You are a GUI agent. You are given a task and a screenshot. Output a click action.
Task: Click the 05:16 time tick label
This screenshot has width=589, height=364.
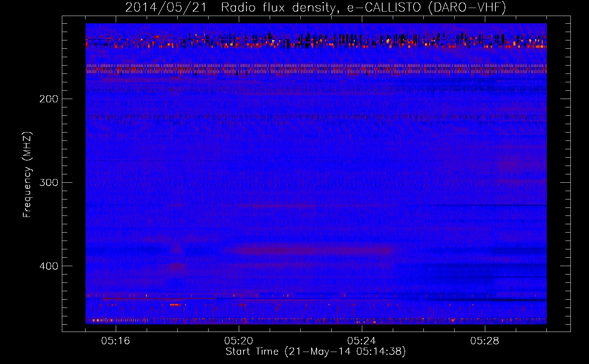(x=116, y=341)
